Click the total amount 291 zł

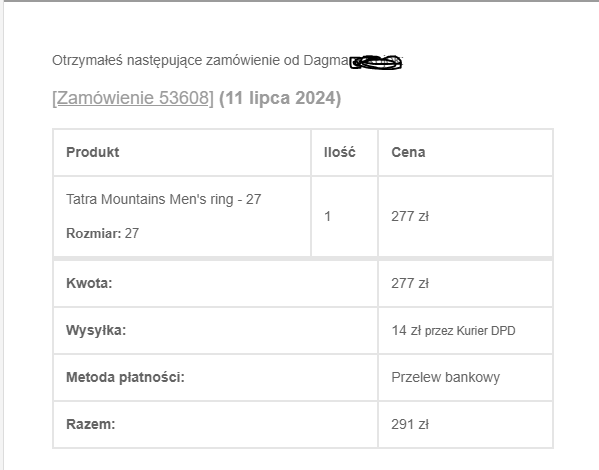pos(410,424)
